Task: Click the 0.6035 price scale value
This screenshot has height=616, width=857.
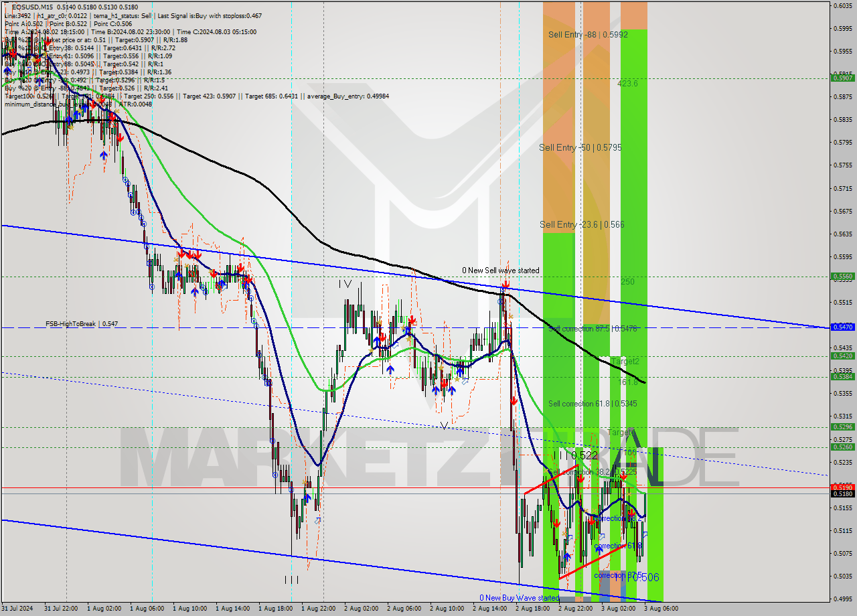Action: [842, 5]
